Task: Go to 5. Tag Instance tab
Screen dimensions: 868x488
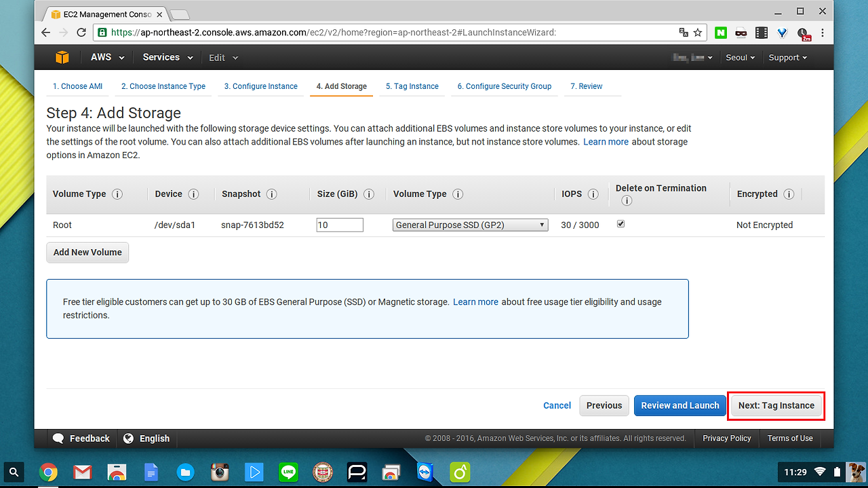Action: point(412,86)
